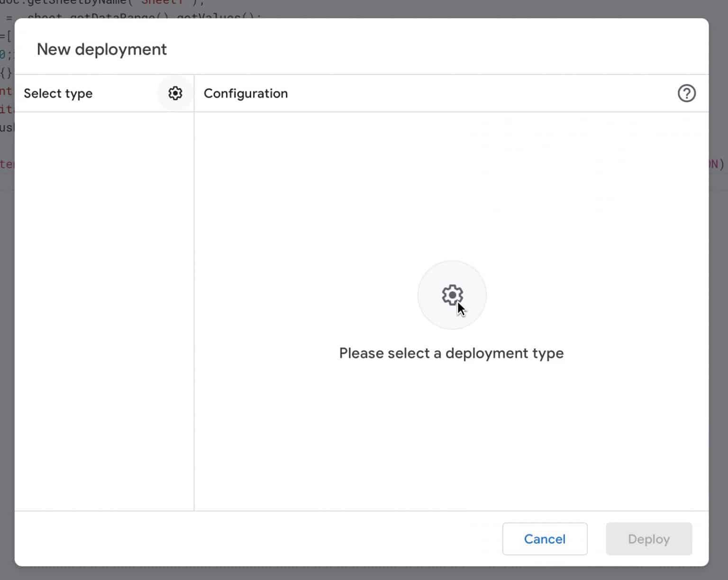
Task: Cancel the new deployment dialog
Action: [x=545, y=539]
